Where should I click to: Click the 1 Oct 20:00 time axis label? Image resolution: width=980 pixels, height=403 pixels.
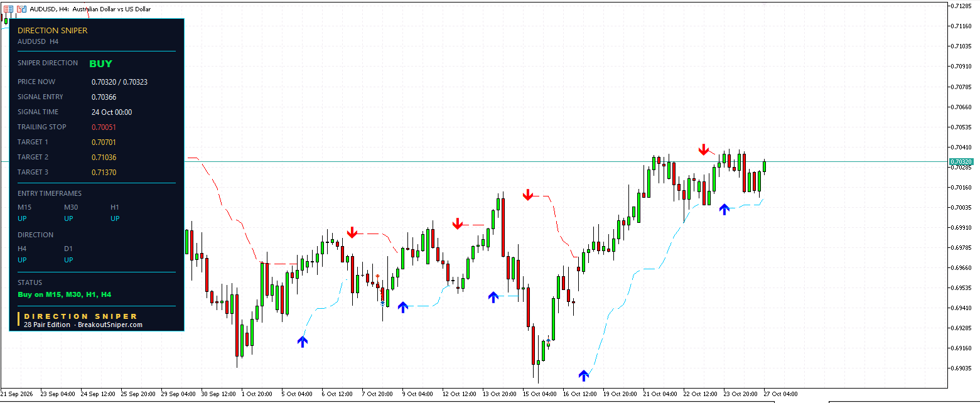tap(258, 394)
